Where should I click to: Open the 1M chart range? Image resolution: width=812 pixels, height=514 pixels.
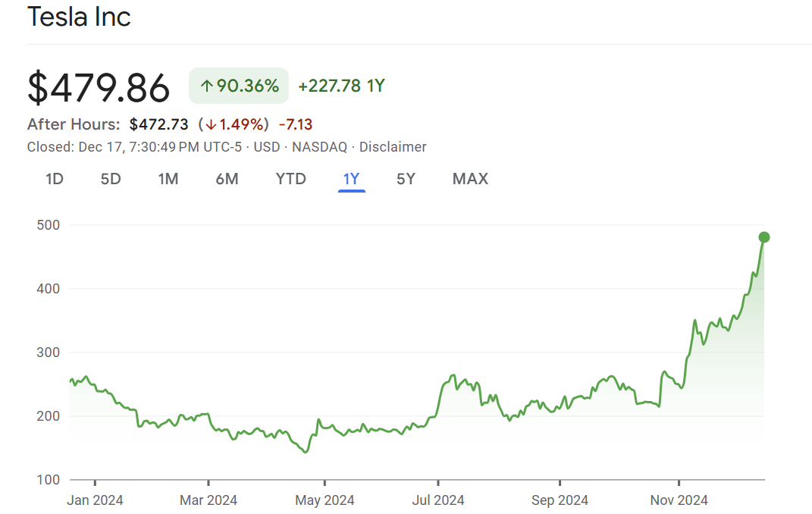coord(168,179)
